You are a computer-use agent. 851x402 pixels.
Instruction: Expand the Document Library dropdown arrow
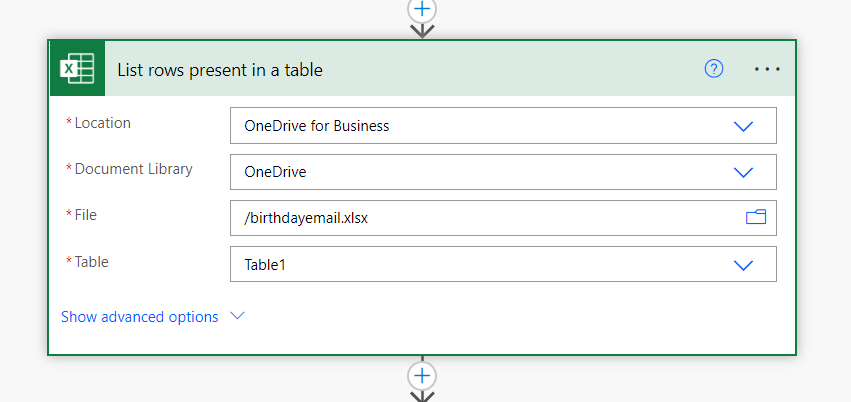743,172
